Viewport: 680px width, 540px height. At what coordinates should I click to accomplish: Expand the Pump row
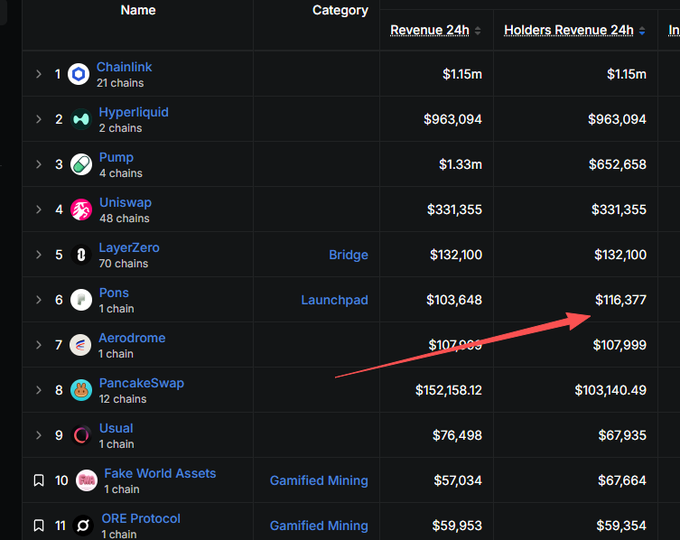(x=39, y=164)
